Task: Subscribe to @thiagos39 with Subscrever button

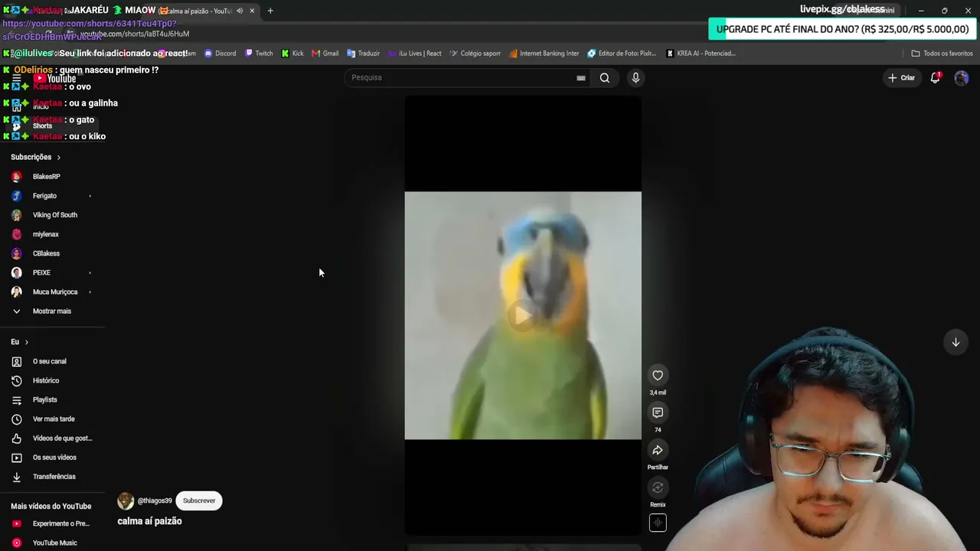Action: tap(199, 500)
